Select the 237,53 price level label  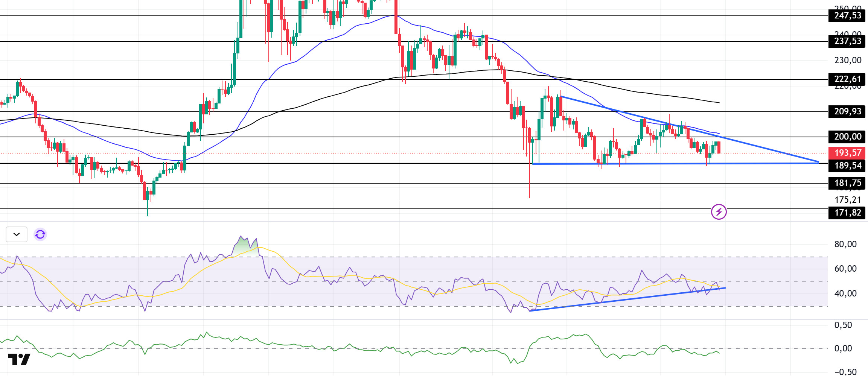(847, 41)
